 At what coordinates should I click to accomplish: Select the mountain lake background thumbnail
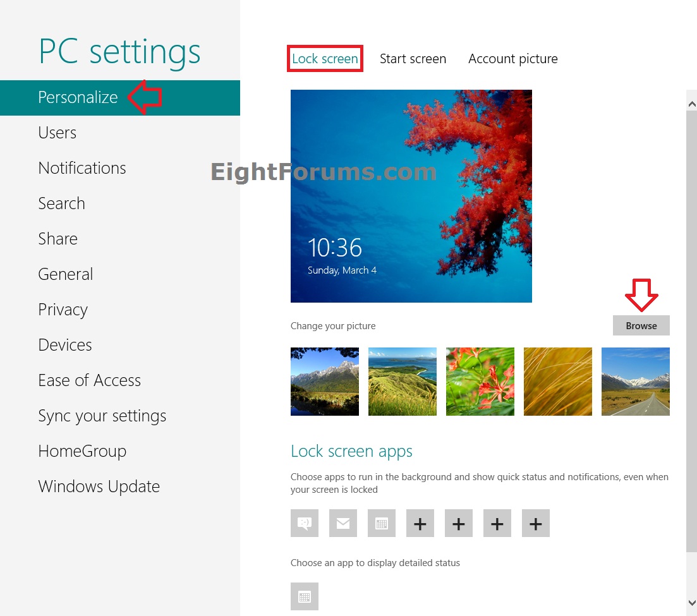(x=325, y=382)
